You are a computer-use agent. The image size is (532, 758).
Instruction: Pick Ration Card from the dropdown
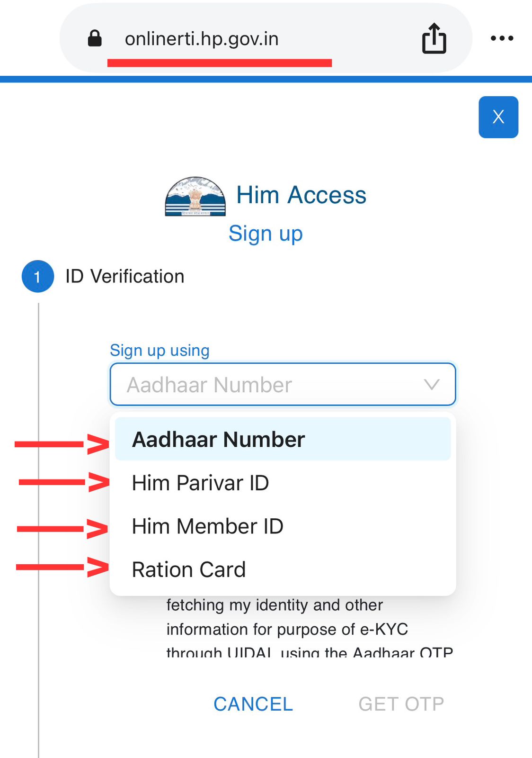tap(189, 569)
